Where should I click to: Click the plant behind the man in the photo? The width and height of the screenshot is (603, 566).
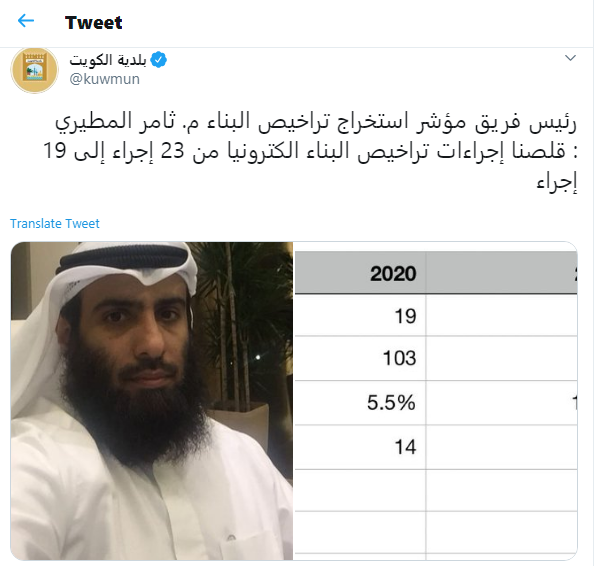(240, 300)
